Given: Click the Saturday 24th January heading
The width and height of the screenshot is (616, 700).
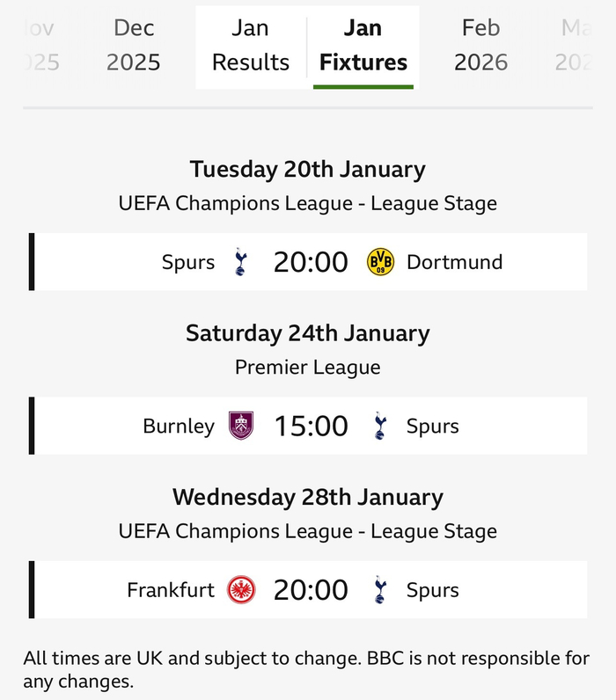Looking at the screenshot, I should click(308, 334).
